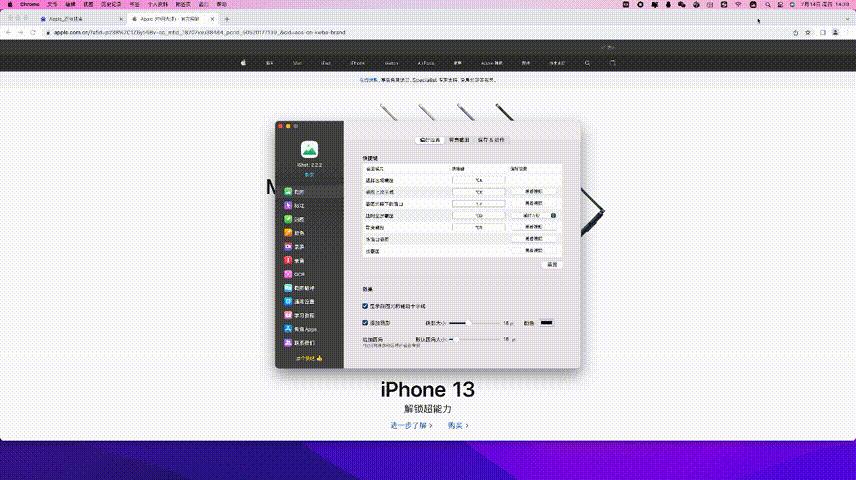Click the shortcut field in the delayed fullscreen capture row

[479, 216]
